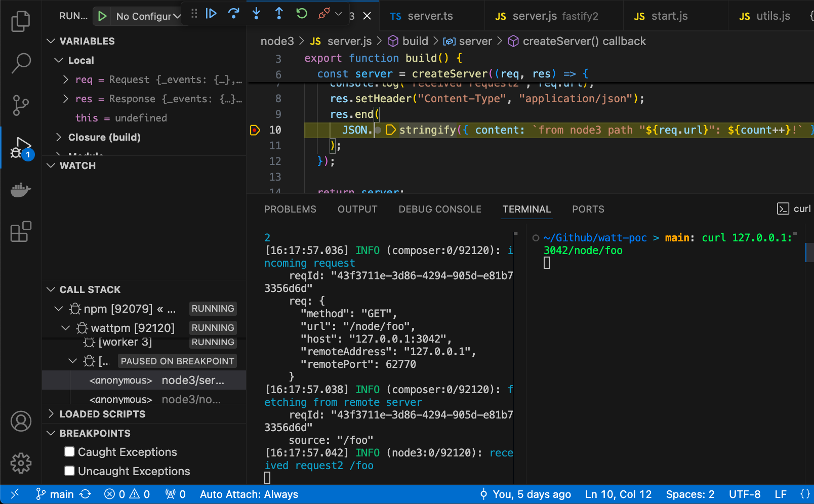Collapse the thread paused on breakpoint
Image resolution: width=814 pixels, height=504 pixels.
tap(73, 361)
